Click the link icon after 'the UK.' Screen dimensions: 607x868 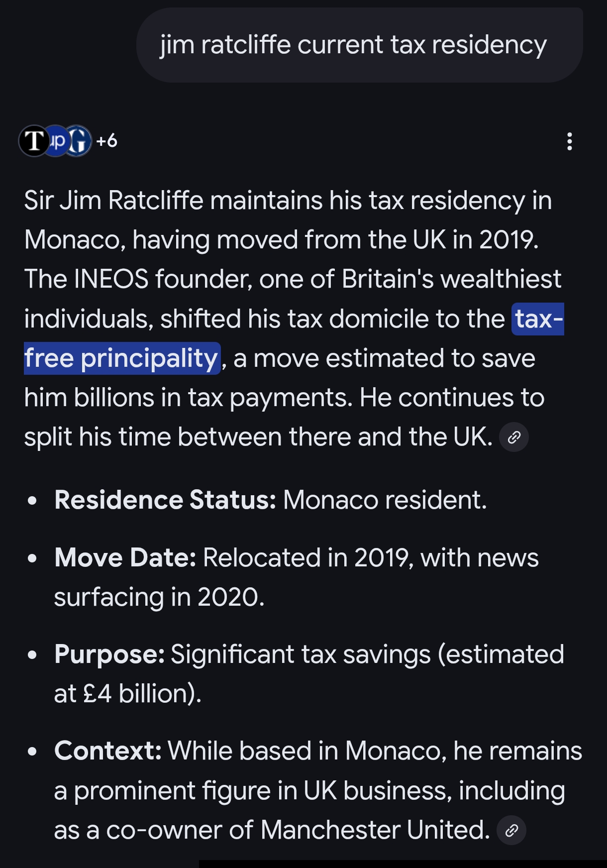tap(513, 437)
